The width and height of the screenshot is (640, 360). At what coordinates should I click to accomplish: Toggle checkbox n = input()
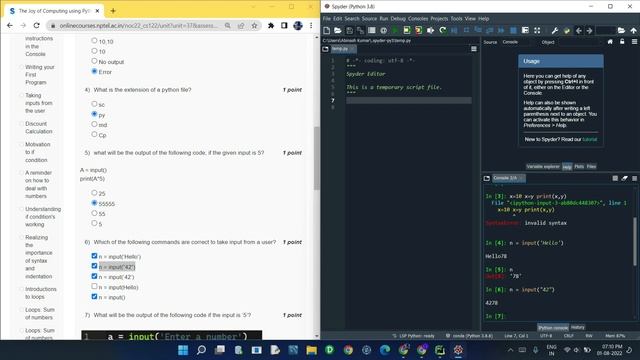pos(94,297)
